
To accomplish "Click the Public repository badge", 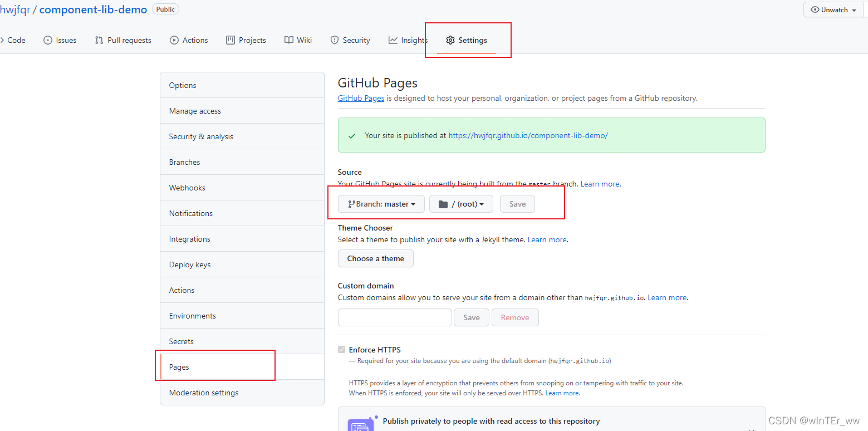I will pos(165,9).
